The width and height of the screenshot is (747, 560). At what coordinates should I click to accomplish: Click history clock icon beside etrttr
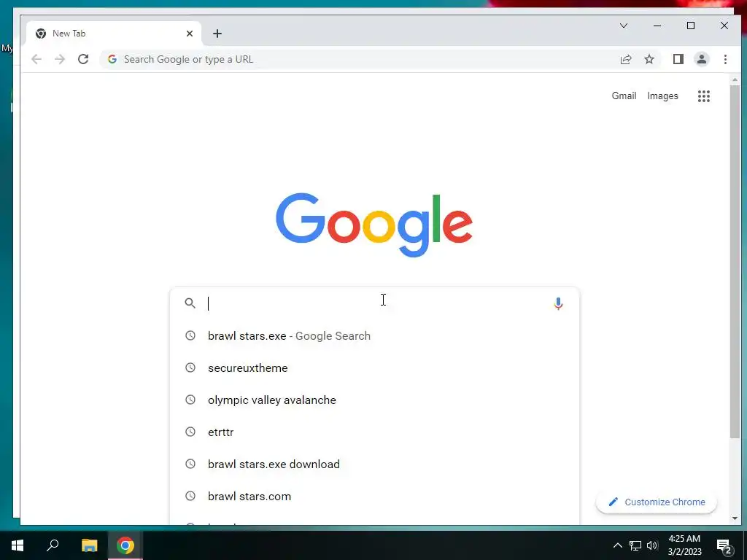190,432
